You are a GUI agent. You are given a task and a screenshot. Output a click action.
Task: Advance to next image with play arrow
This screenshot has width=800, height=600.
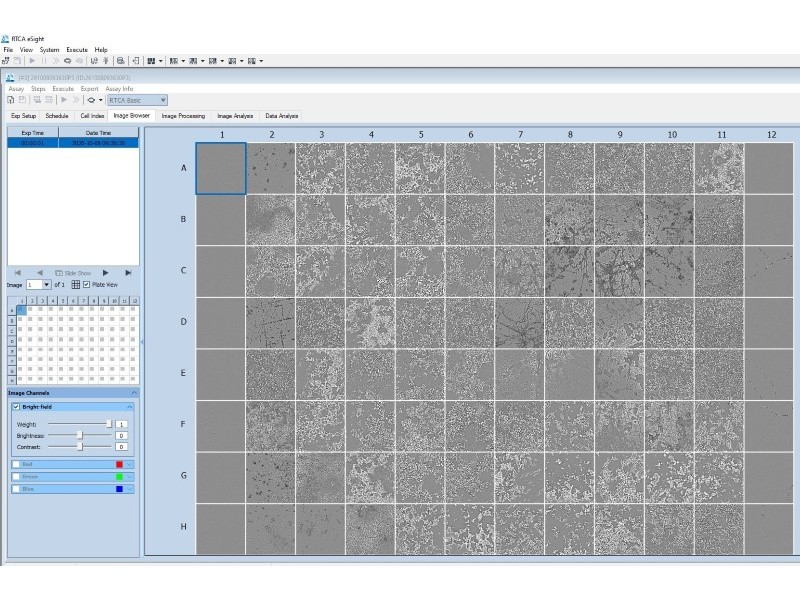(x=105, y=273)
